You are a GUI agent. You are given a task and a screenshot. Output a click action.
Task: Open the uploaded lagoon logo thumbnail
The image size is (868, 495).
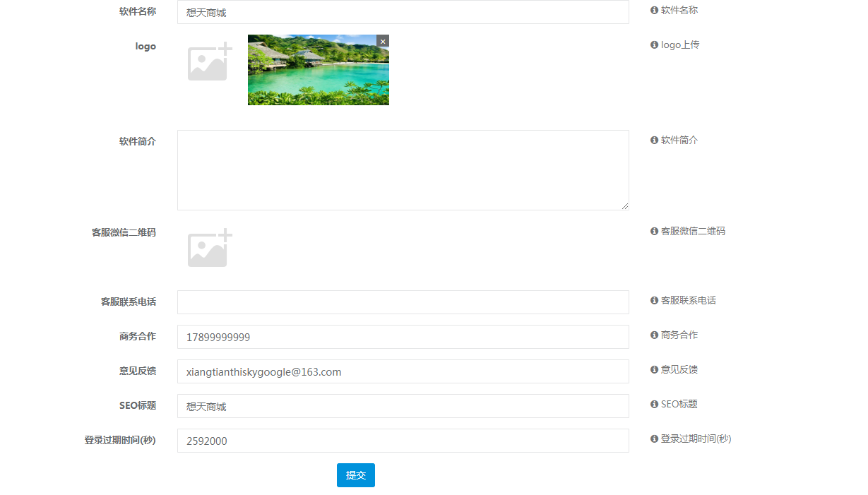pyautogui.click(x=319, y=70)
